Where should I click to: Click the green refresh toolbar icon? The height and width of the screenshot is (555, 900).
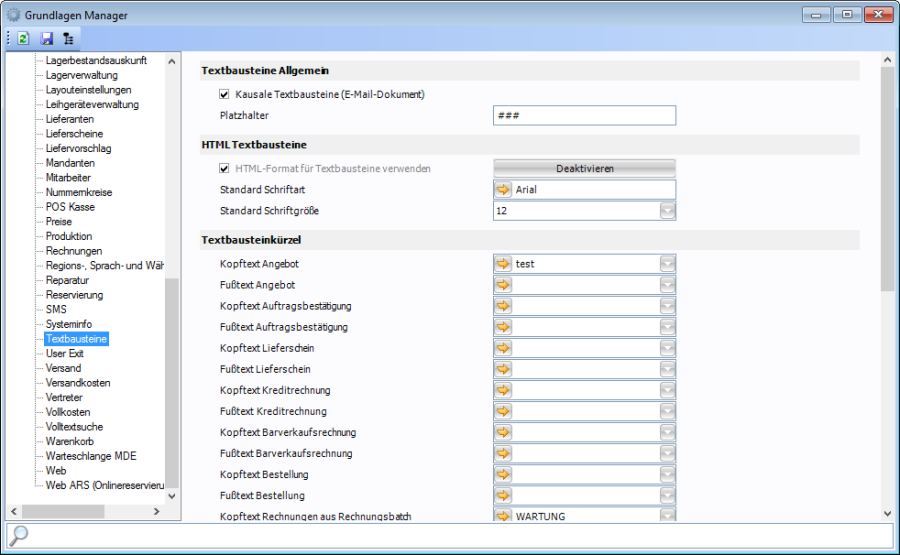23,39
